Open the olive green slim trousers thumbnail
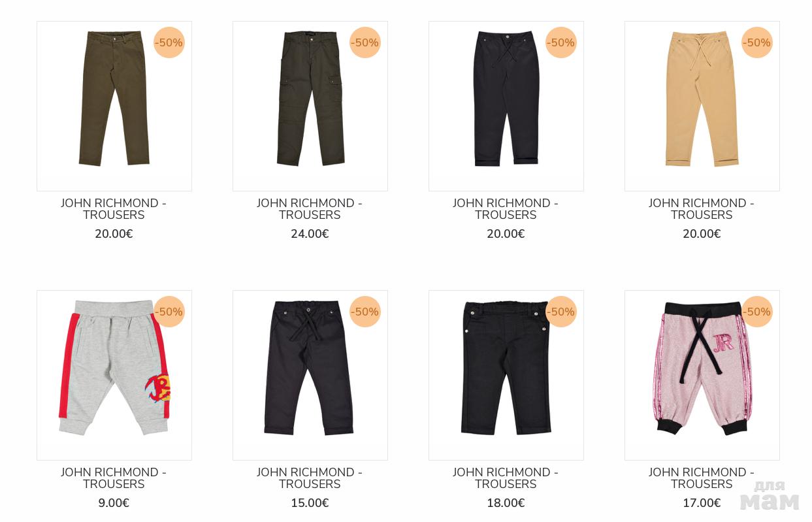Screen dimensions: 812x522 pos(114,106)
